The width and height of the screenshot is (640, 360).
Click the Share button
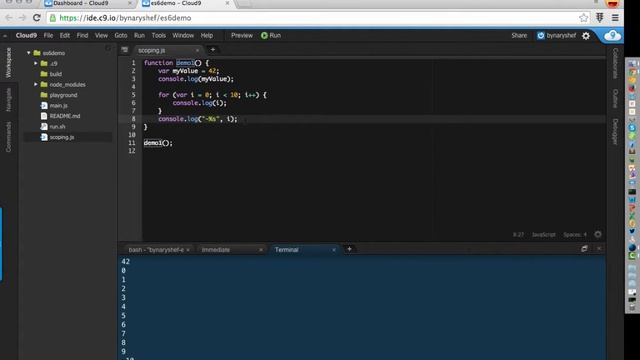519,36
